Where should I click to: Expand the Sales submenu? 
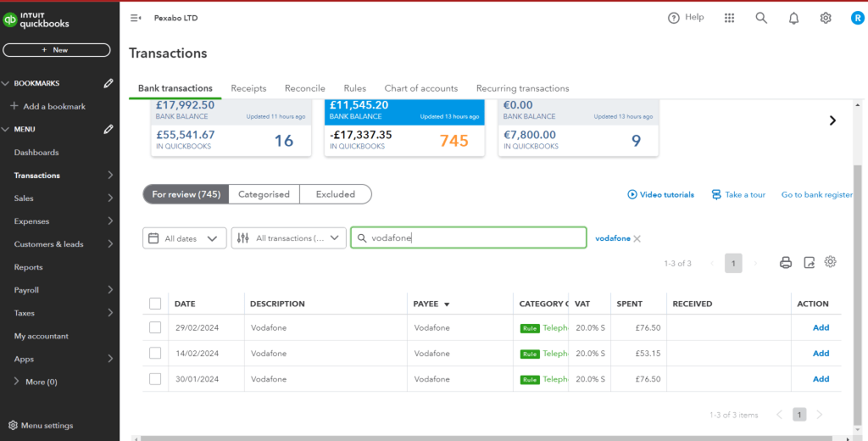pos(110,198)
